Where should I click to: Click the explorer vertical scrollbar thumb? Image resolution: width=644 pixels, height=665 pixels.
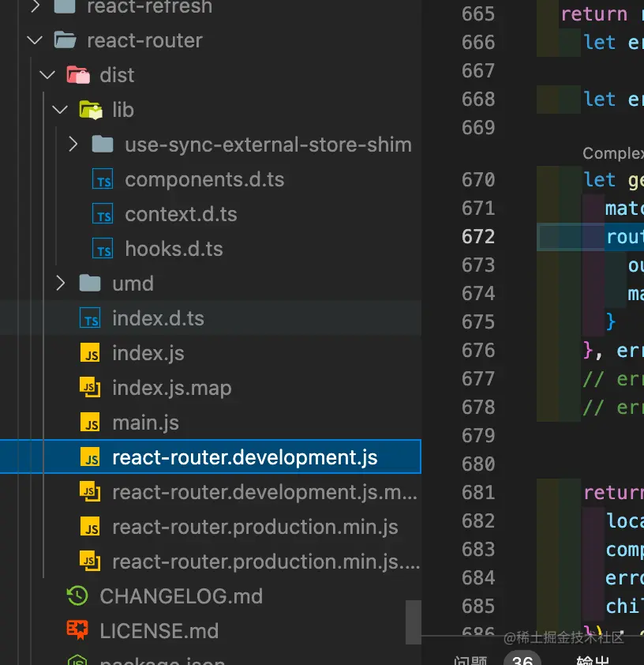pos(413,622)
